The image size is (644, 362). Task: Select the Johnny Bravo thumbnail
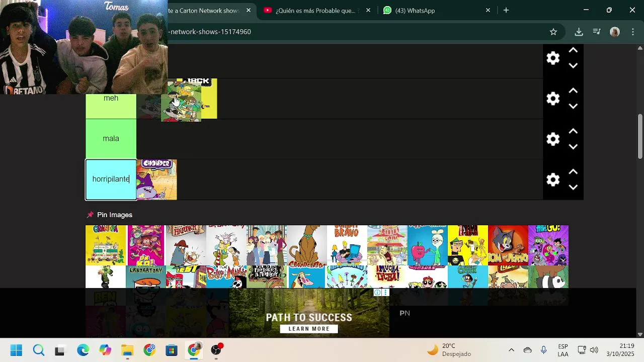(x=347, y=245)
